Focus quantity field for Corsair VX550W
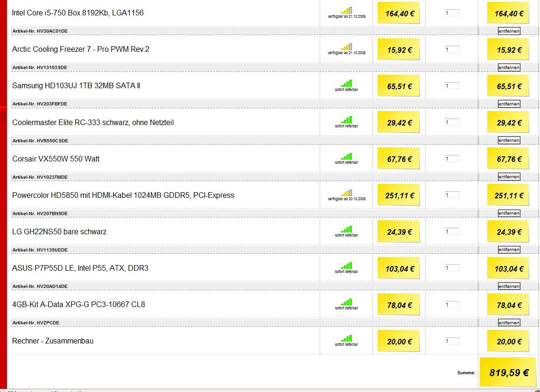The width and height of the screenshot is (540, 392). 452,159
